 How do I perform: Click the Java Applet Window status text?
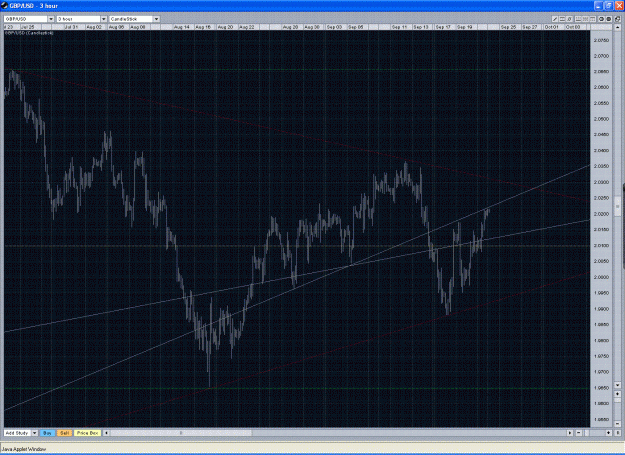click(24, 449)
